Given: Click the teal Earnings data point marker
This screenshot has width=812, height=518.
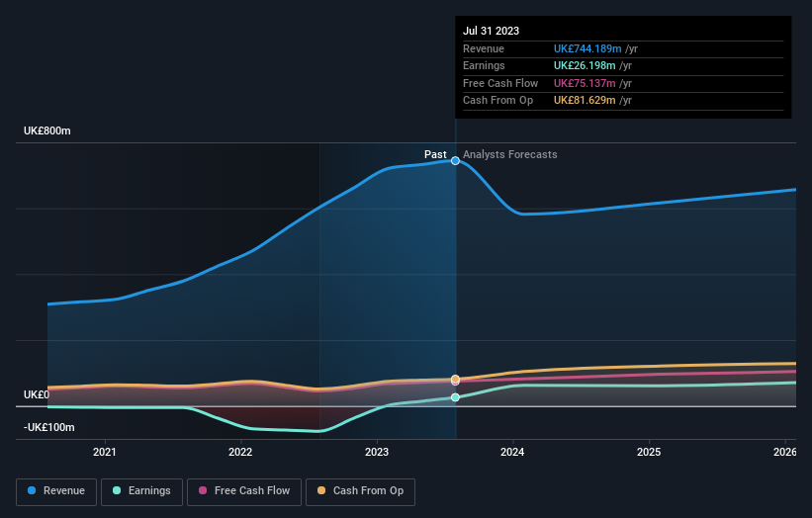Looking at the screenshot, I should click(455, 397).
